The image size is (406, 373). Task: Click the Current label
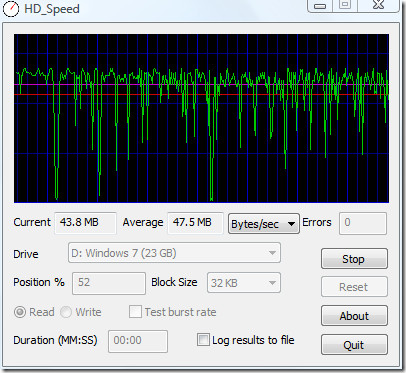pos(32,222)
